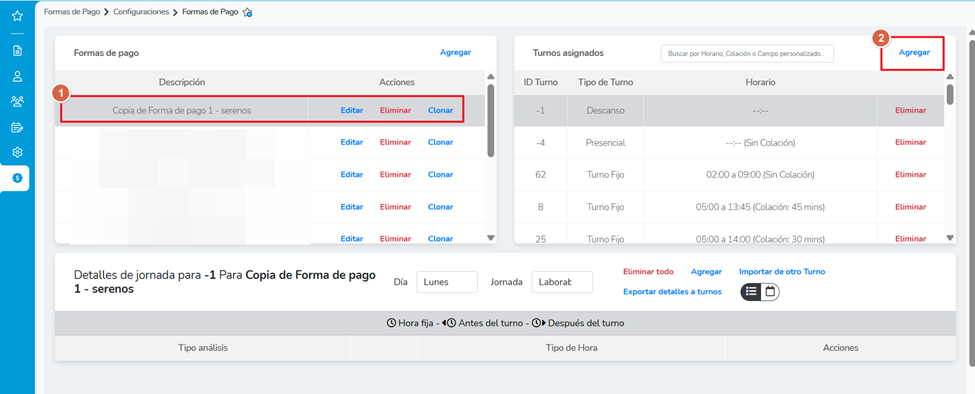The width and height of the screenshot is (975, 394).
Task: Remove the Descanso turno -1
Action: coord(910,110)
